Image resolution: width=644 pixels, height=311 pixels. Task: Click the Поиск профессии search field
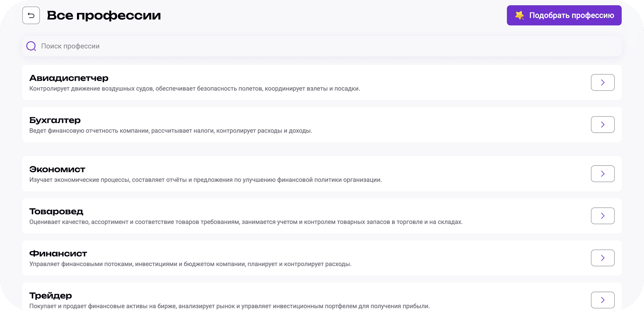[201, 46]
